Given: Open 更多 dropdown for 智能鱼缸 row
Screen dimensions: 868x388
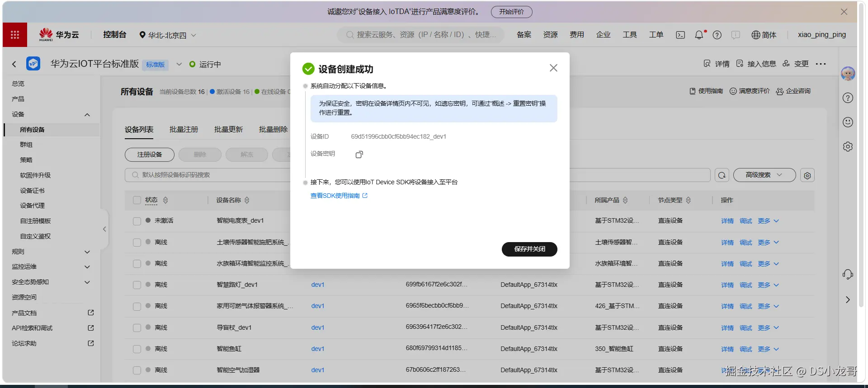Looking at the screenshot, I should tap(768, 349).
